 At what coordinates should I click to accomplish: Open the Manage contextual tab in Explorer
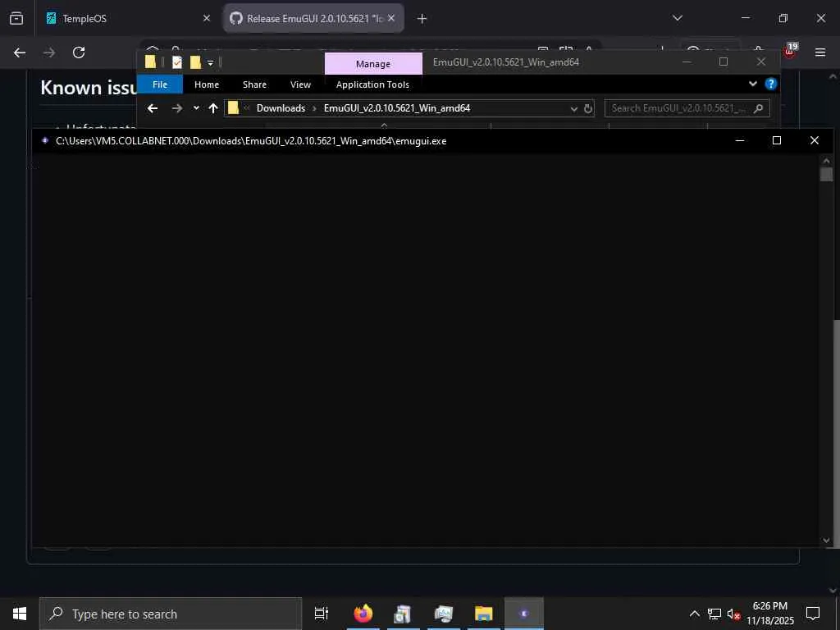click(x=373, y=64)
